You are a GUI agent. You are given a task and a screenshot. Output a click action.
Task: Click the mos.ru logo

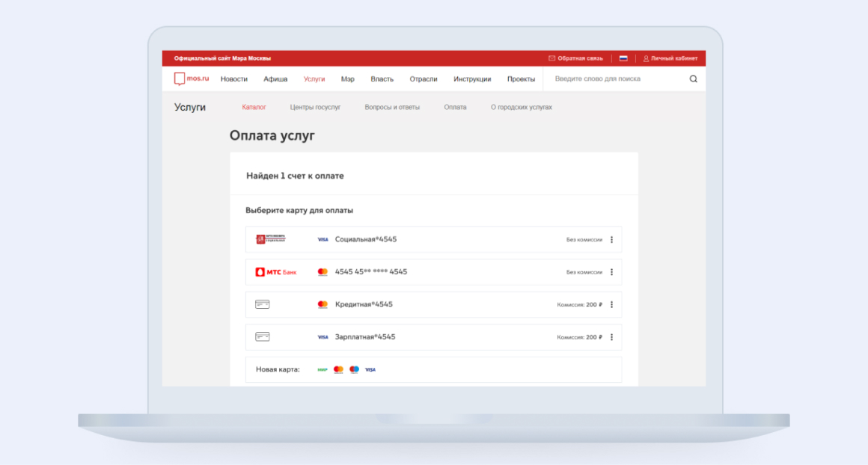pos(191,78)
